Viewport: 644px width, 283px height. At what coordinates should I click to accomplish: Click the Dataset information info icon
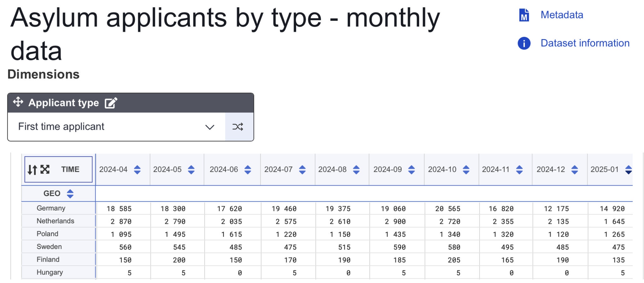click(x=524, y=43)
